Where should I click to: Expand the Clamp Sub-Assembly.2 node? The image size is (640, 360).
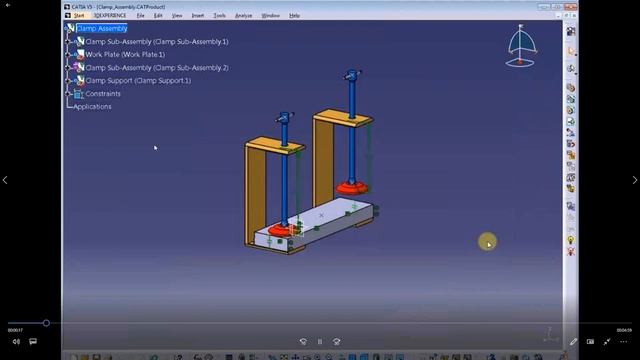pyautogui.click(x=68, y=68)
